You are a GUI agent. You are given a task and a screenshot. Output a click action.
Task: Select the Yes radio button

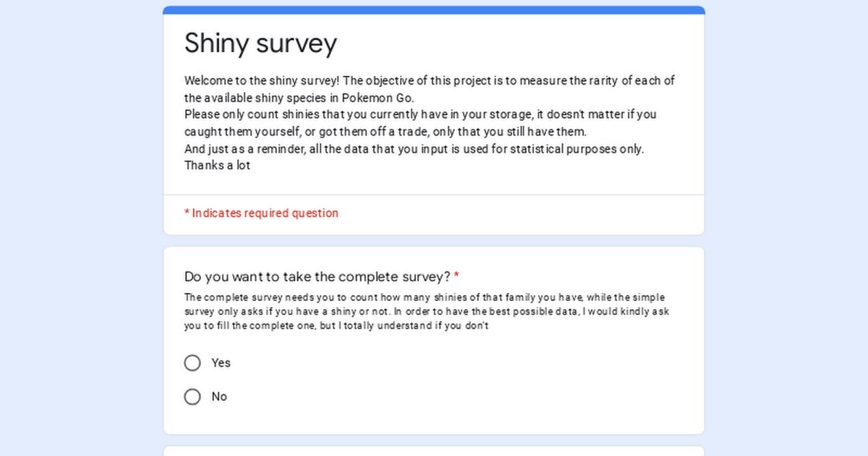[192, 363]
